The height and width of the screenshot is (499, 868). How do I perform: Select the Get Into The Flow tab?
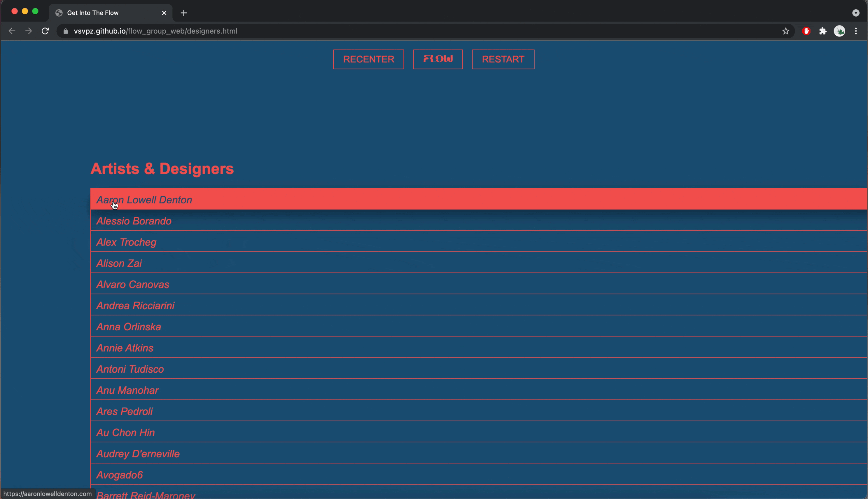(110, 13)
